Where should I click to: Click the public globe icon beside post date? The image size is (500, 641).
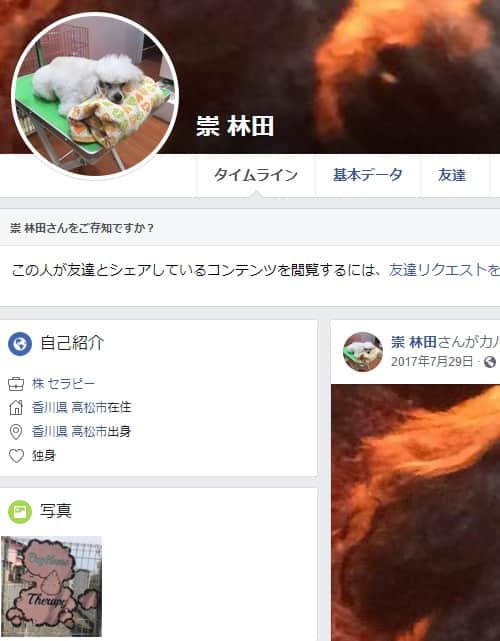tap(490, 362)
